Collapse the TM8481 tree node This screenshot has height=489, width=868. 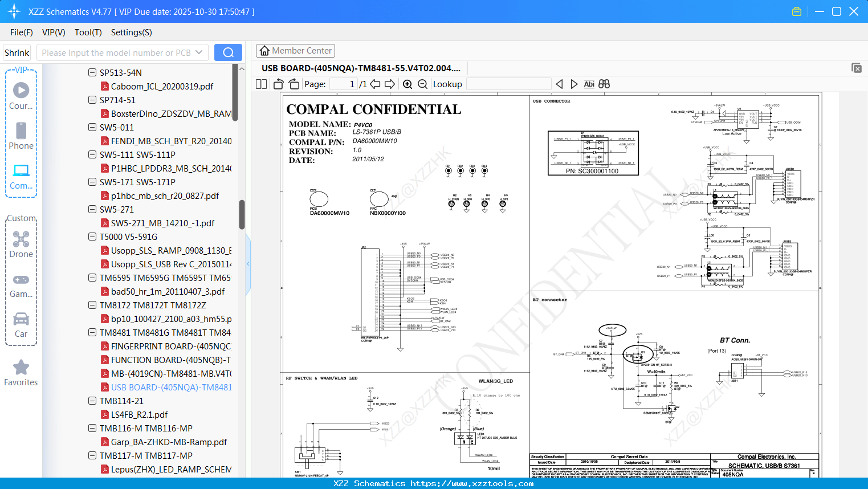[x=92, y=332]
